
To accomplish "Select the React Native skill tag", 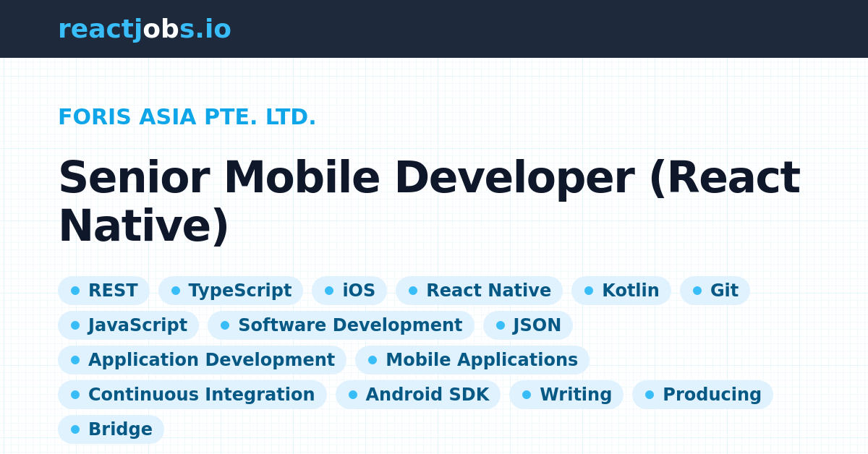I will click(479, 290).
